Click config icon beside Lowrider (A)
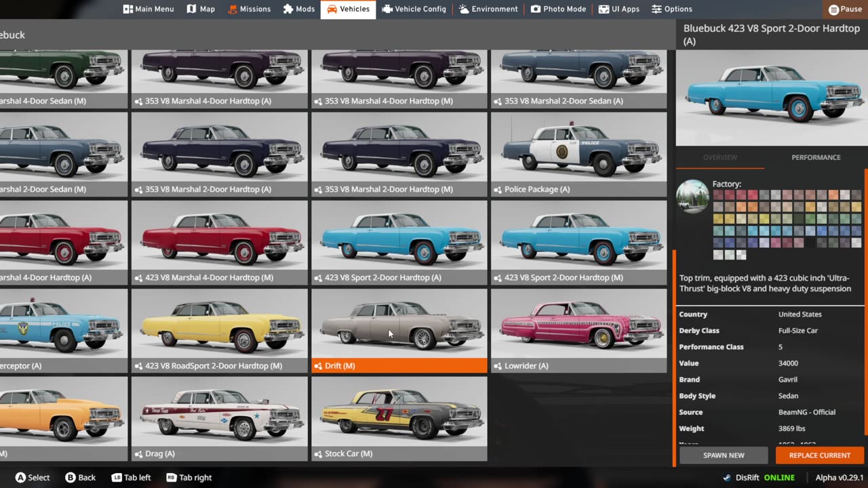 498,366
